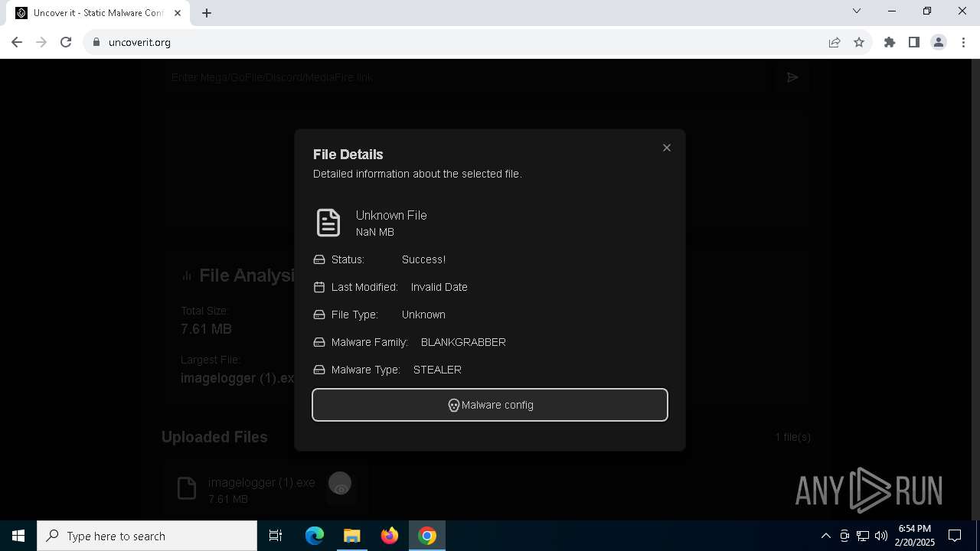Click the Uploaded Files heading

(x=214, y=437)
